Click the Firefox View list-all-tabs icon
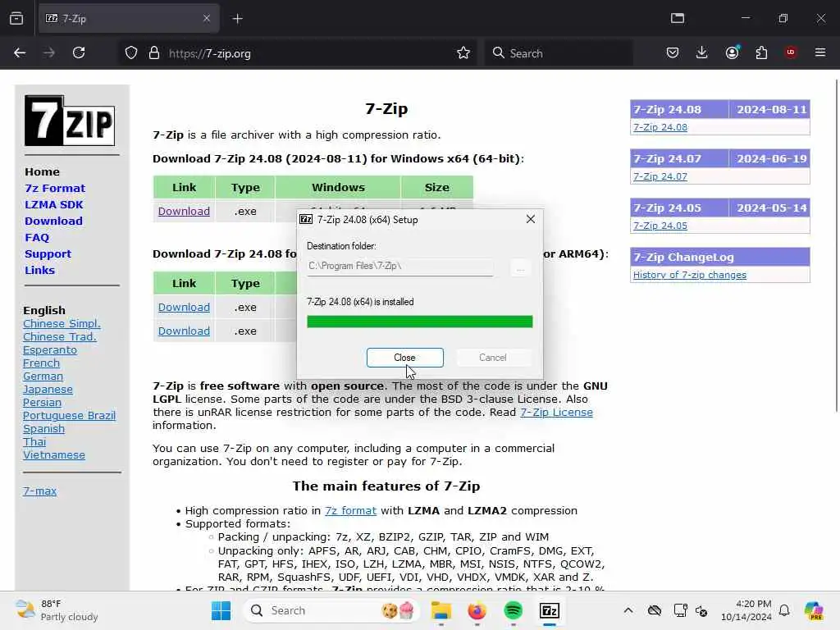 678,19
